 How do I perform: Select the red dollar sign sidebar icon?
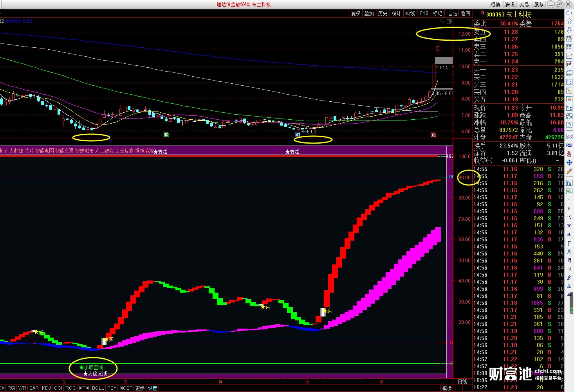pos(569,153)
